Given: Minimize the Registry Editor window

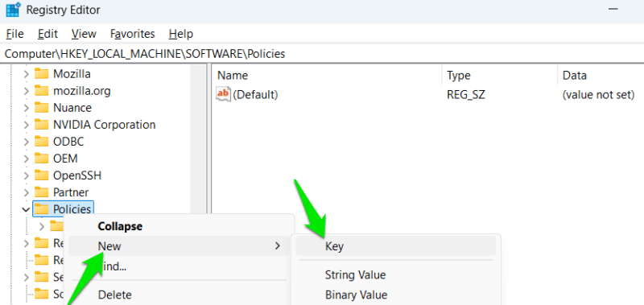Looking at the screenshot, I should 613,10.
